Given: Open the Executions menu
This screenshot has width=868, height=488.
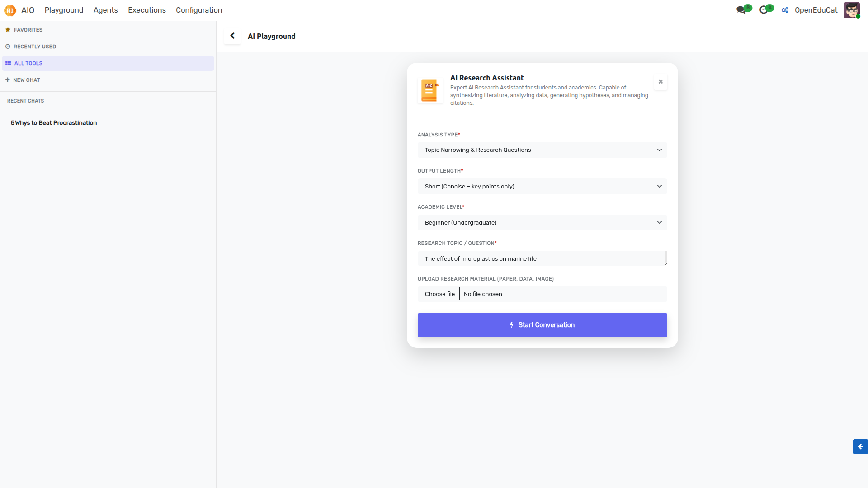Looking at the screenshot, I should click(x=146, y=10).
